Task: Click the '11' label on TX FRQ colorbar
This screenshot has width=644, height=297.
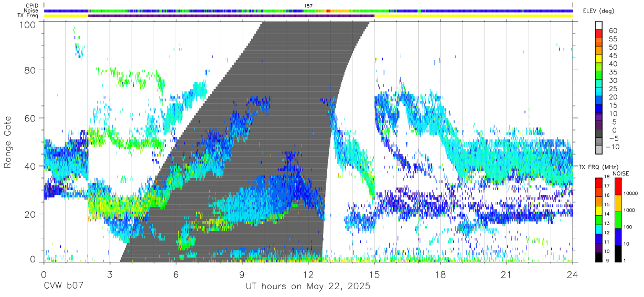Action: click(x=606, y=242)
